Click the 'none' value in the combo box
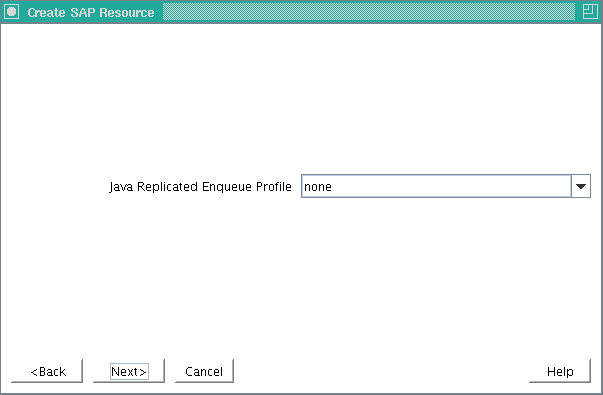 [318, 187]
